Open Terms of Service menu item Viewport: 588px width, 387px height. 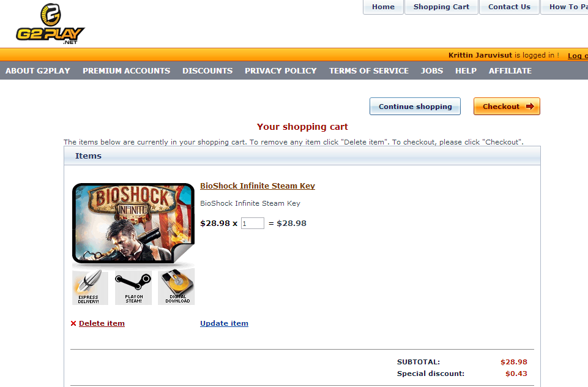(x=369, y=71)
